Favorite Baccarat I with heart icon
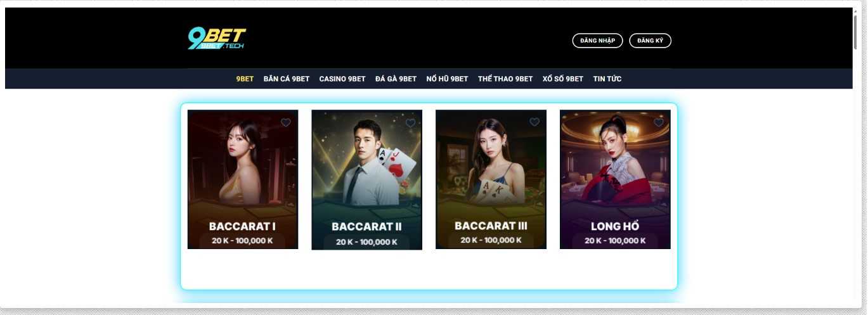The height and width of the screenshot is (315, 868). point(286,122)
